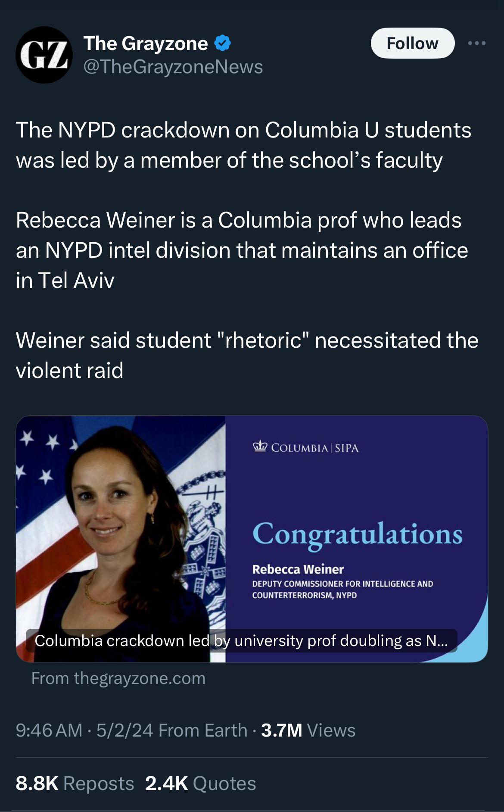The height and width of the screenshot is (812, 504).
Task: Click the paragraph about NYPD crackdown on Columbia
Action: 243,145
